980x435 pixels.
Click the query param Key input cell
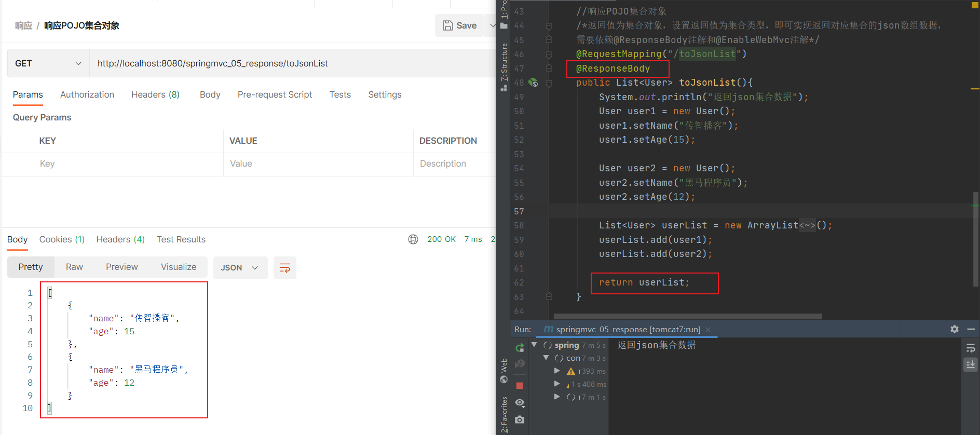128,164
